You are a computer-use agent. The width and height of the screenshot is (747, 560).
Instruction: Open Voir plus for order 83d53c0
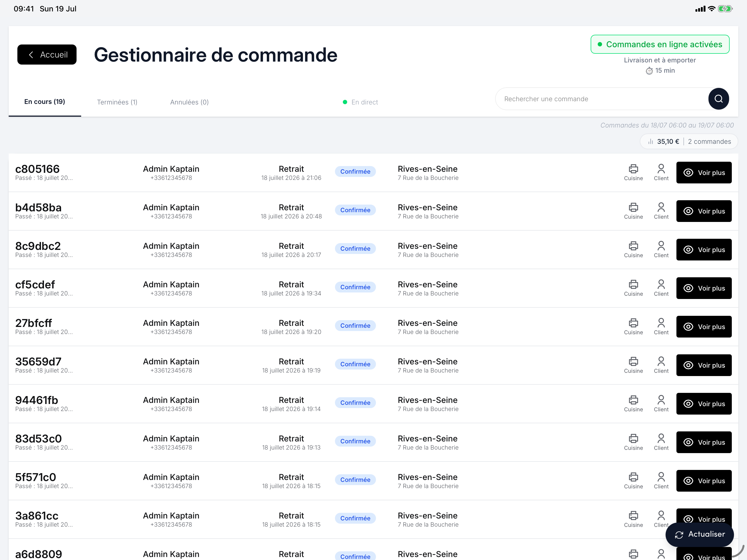pyautogui.click(x=704, y=442)
